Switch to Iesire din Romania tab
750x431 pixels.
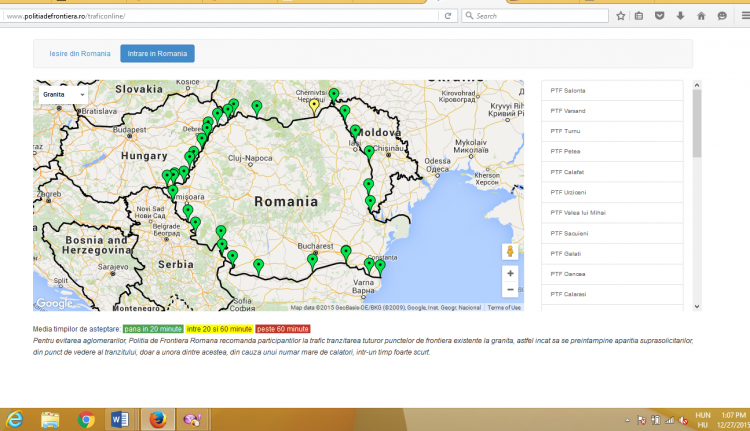tap(81, 54)
